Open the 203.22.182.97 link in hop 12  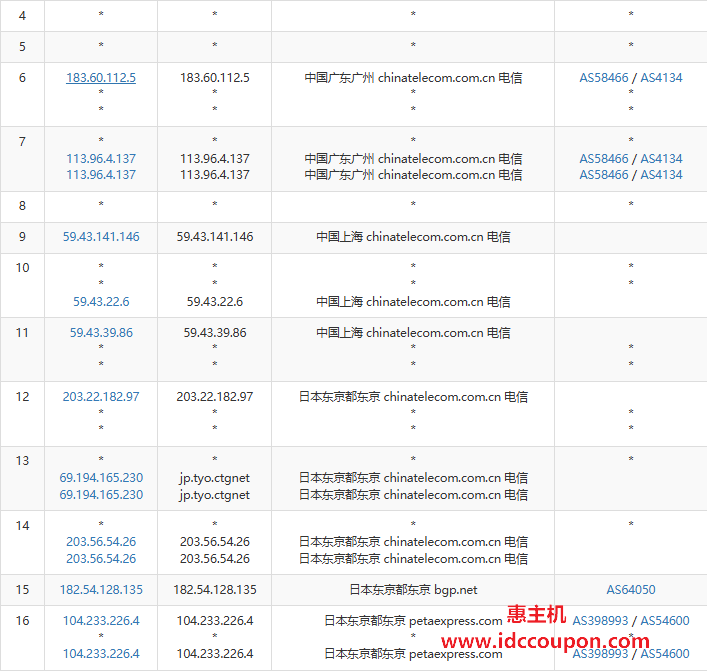pos(101,397)
